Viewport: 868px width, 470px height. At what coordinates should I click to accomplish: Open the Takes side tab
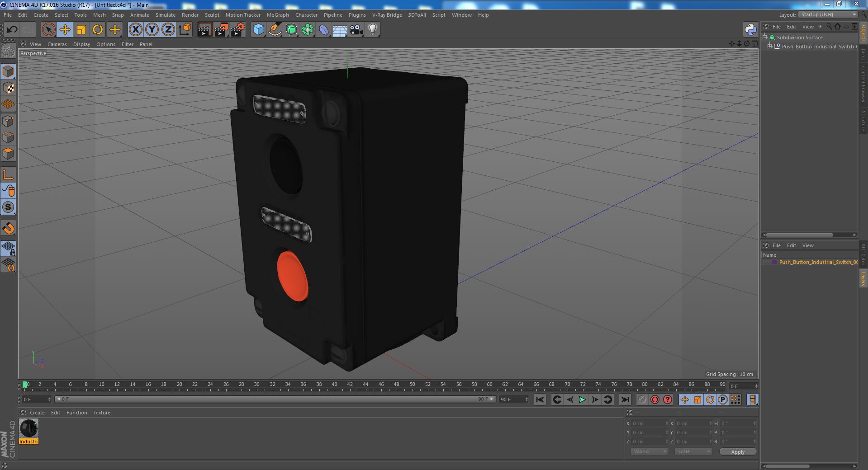863,54
